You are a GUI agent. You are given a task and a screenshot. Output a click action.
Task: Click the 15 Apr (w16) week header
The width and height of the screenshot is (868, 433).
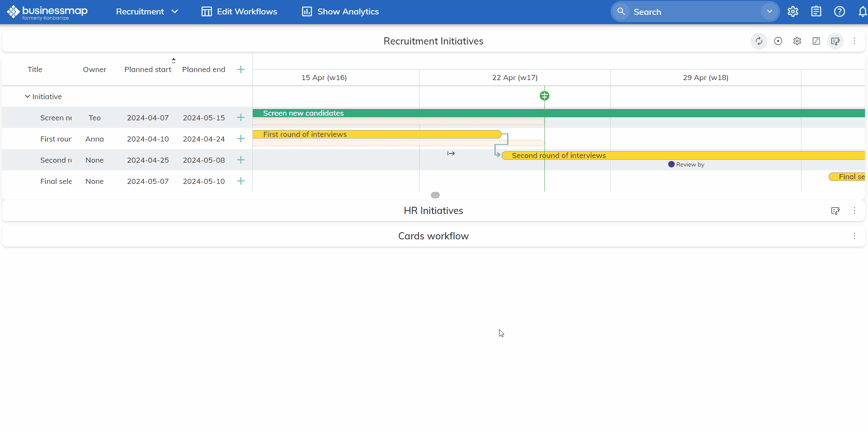pos(324,78)
